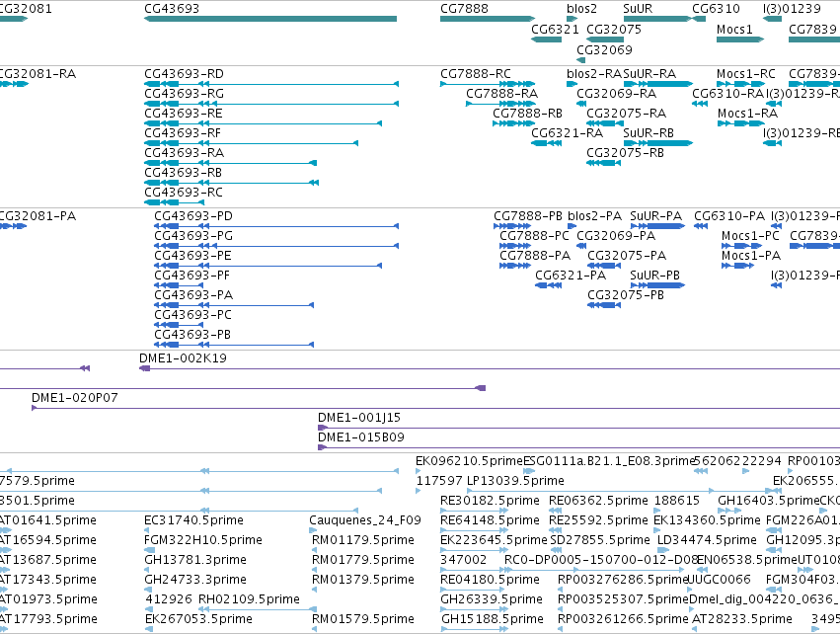Image resolution: width=840 pixels, height=634 pixels.
Task: Click EST GH26339.5prime
Action: point(492,599)
